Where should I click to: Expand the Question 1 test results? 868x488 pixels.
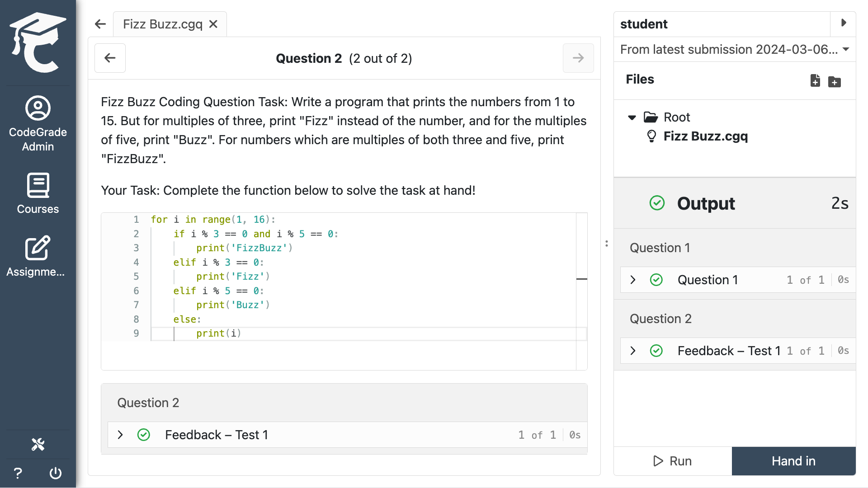(632, 280)
